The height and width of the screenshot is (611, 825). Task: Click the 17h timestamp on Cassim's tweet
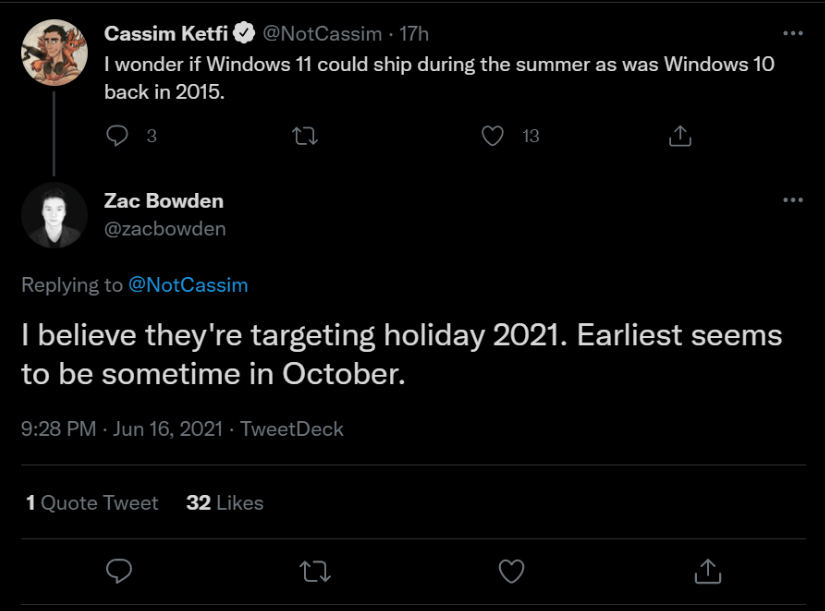point(414,34)
